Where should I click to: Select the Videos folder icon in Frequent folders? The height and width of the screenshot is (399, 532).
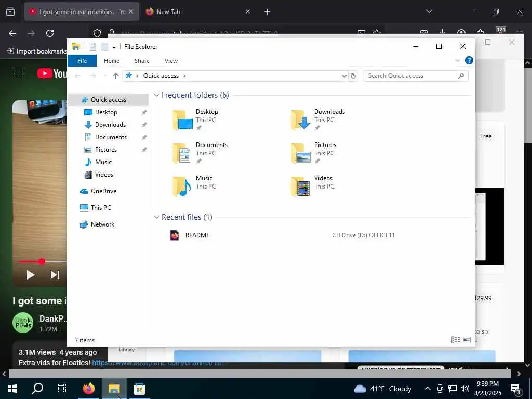(x=301, y=187)
